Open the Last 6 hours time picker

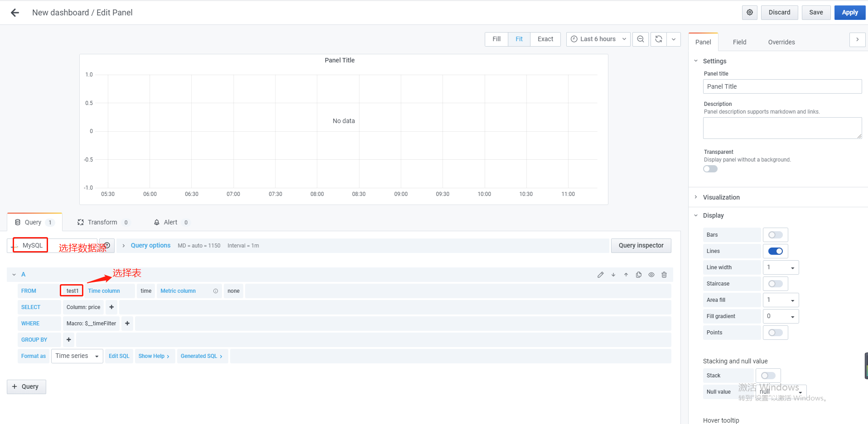(598, 39)
